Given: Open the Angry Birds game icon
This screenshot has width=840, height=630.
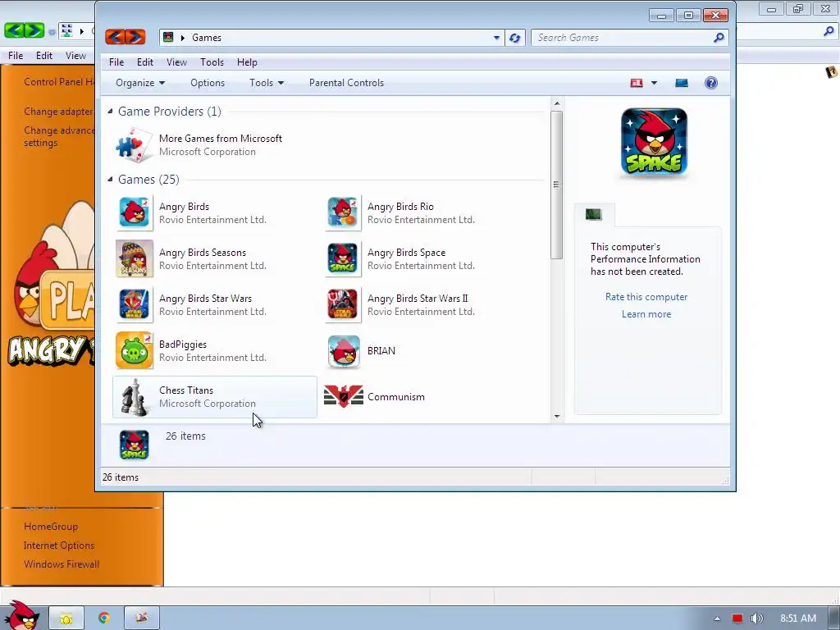Looking at the screenshot, I should click(134, 212).
